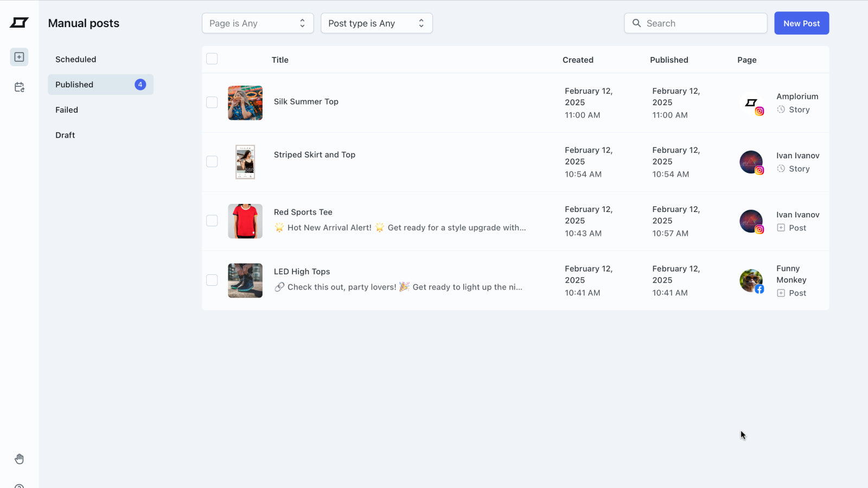Check the Silk Summer Top row checkbox
Viewport: 868px width, 488px height.
(x=212, y=102)
